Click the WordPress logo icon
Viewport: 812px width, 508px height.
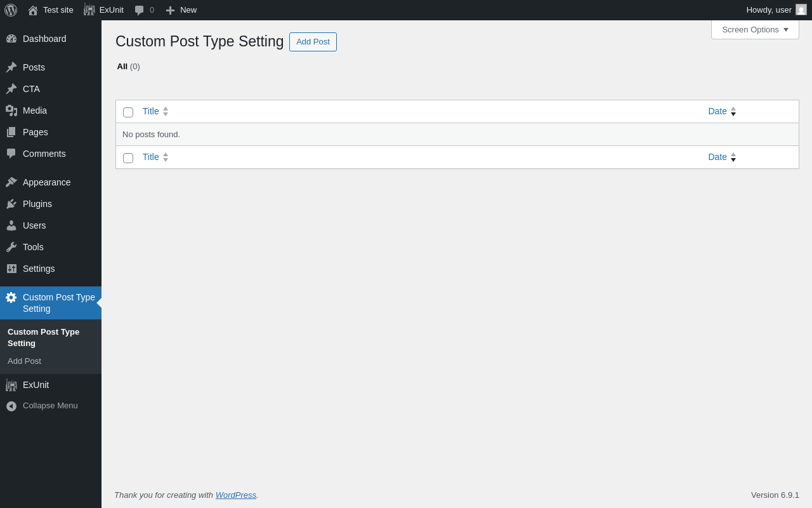tap(11, 10)
